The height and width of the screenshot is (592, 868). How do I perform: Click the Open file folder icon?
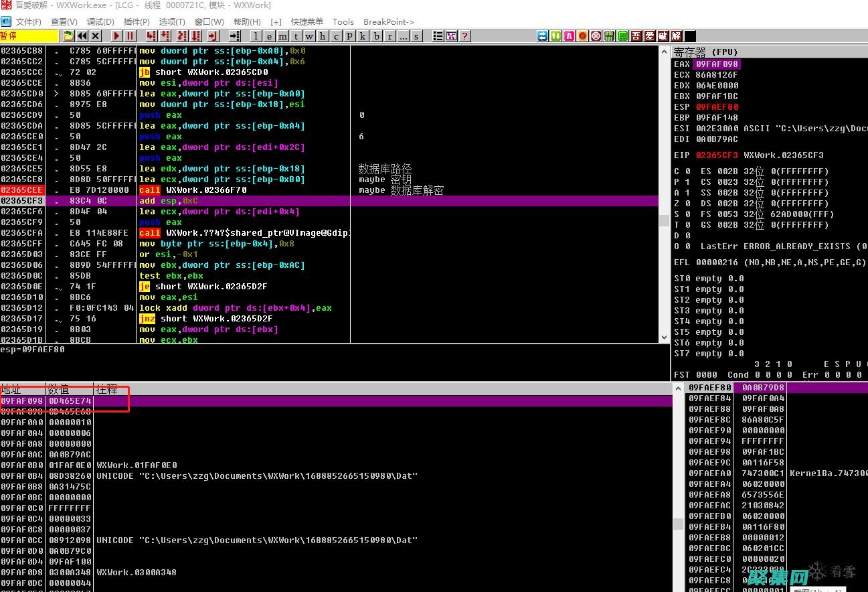click(x=68, y=36)
